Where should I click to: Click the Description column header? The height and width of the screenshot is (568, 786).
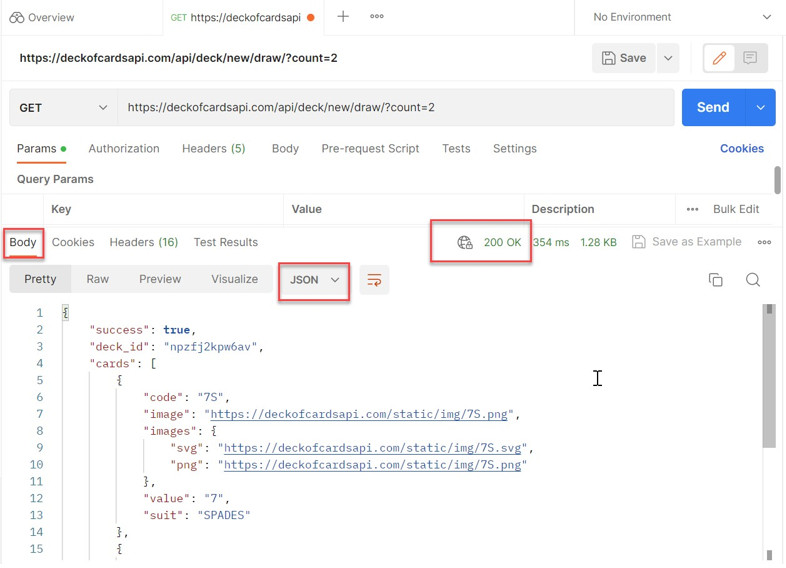(x=563, y=210)
